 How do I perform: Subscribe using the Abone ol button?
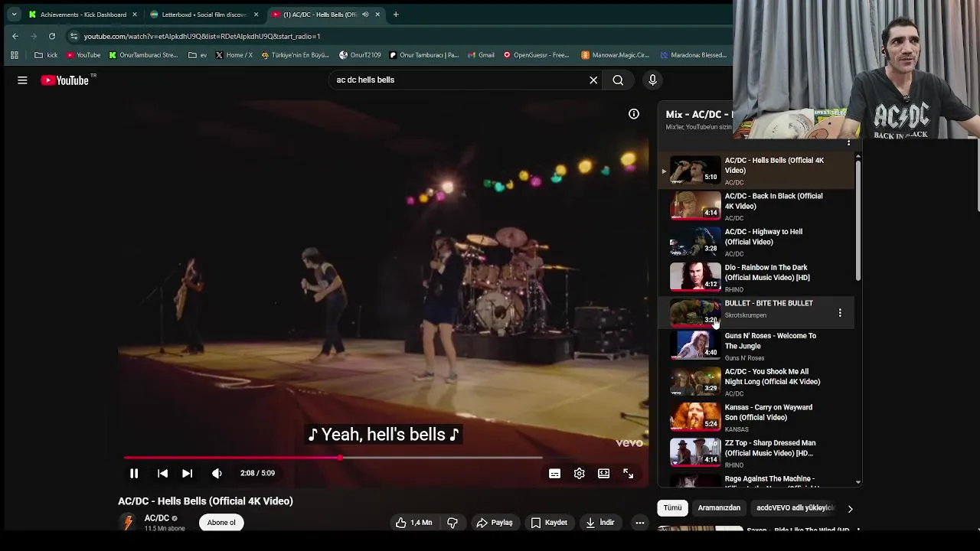(x=221, y=523)
